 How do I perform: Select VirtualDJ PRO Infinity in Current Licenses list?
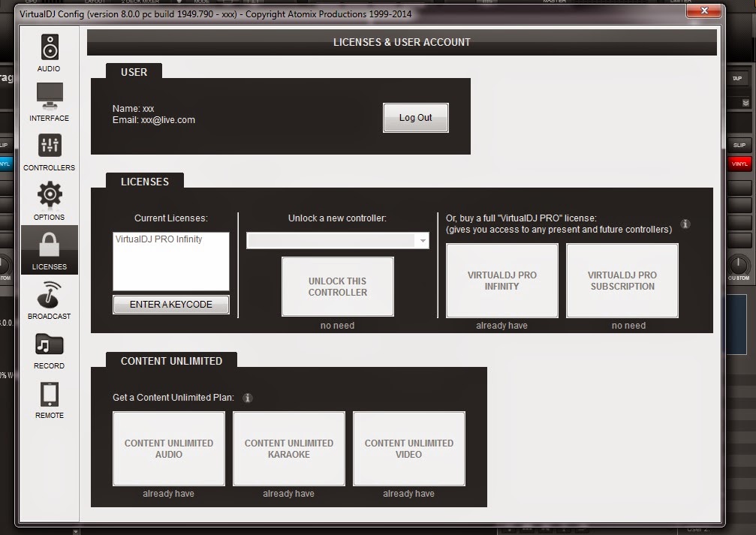tap(158, 239)
